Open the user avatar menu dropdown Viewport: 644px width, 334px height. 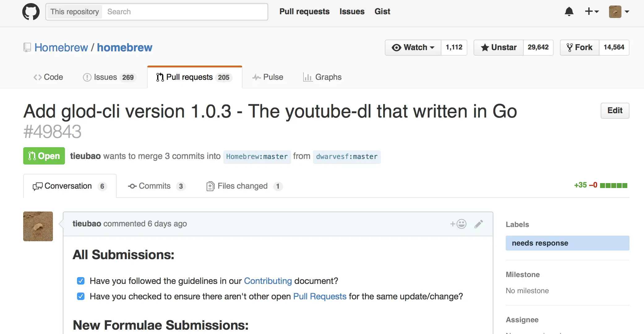[x=619, y=12]
